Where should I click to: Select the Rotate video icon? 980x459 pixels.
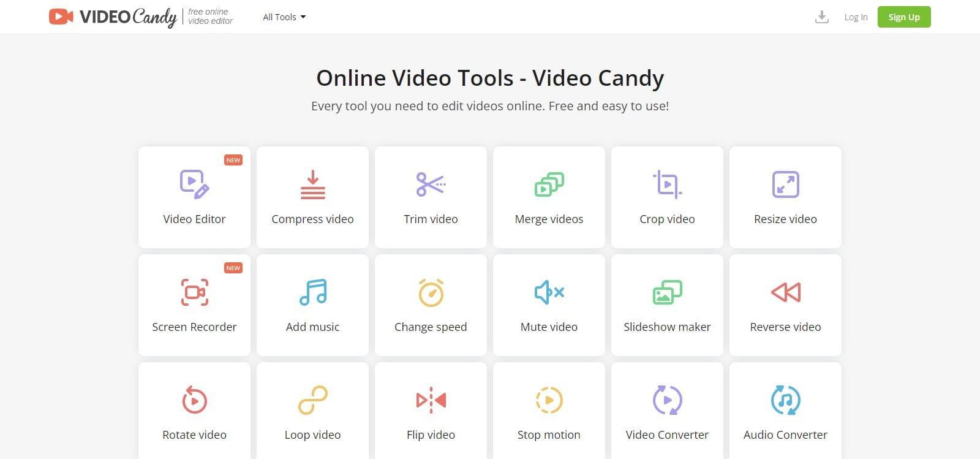[194, 400]
